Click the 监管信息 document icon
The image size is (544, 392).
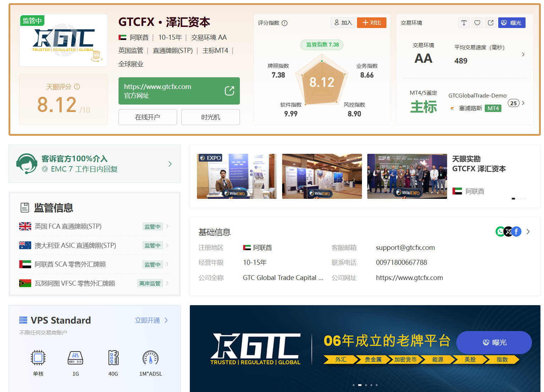[25, 208]
